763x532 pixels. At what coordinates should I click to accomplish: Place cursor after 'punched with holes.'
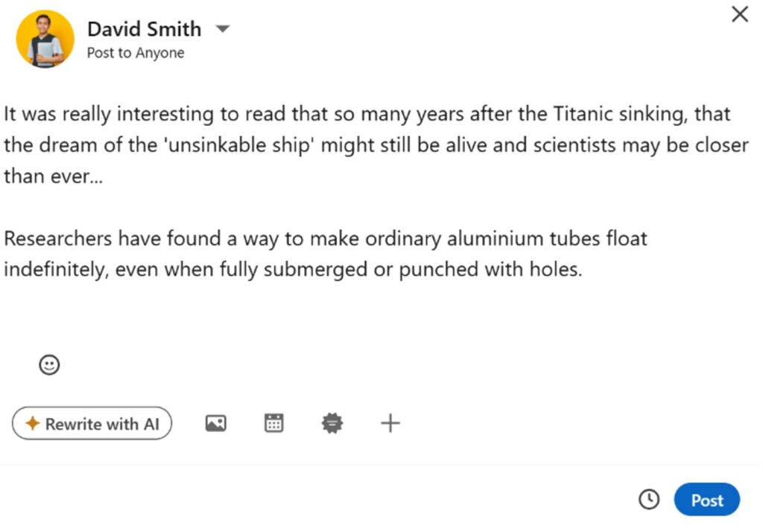pos(583,269)
